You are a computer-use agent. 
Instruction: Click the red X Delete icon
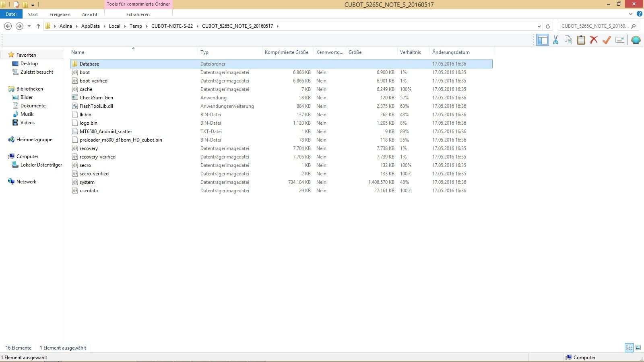(x=594, y=40)
